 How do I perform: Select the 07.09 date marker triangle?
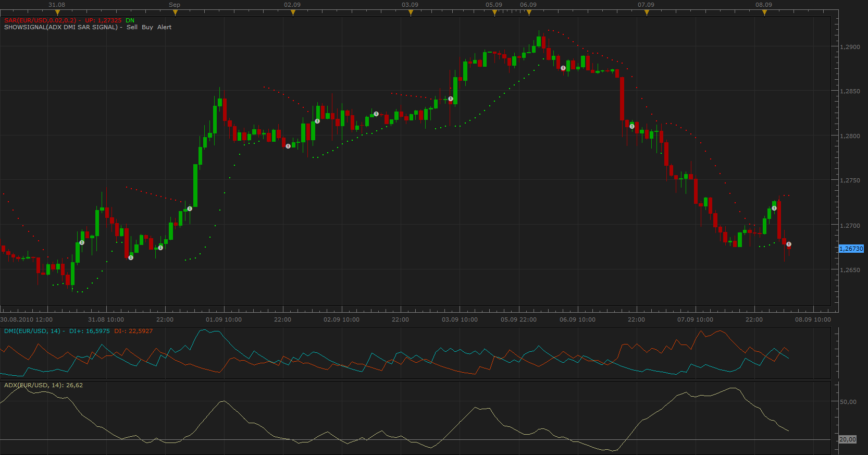(x=647, y=13)
